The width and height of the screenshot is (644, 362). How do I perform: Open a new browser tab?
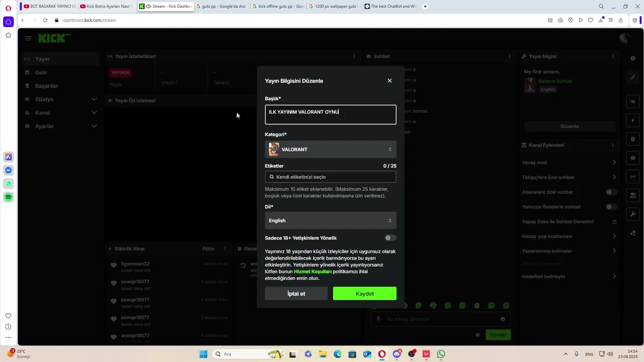pyautogui.click(x=426, y=7)
